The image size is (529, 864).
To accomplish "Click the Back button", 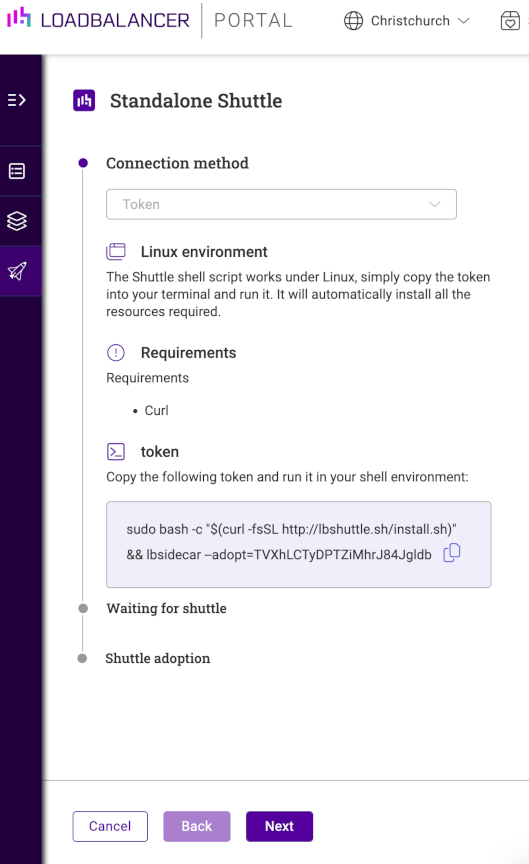I will click(197, 826).
